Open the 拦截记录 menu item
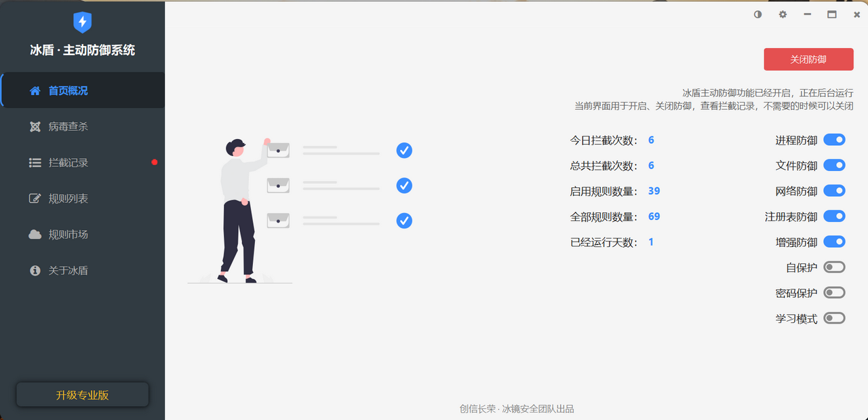This screenshot has width=868, height=420. pos(68,163)
